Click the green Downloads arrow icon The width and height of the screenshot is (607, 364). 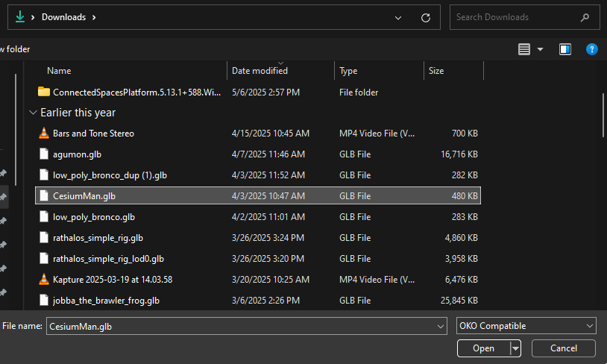point(20,16)
